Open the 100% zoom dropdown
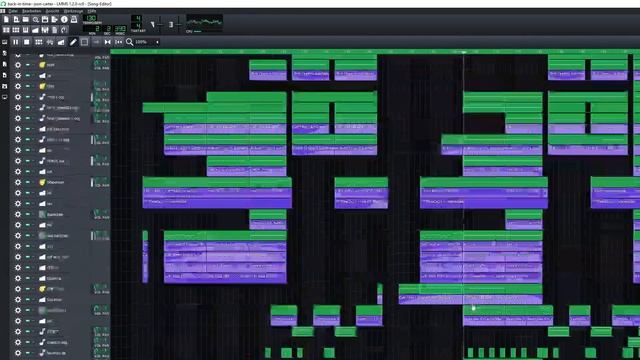The height and width of the screenshot is (360, 640). tap(147, 42)
